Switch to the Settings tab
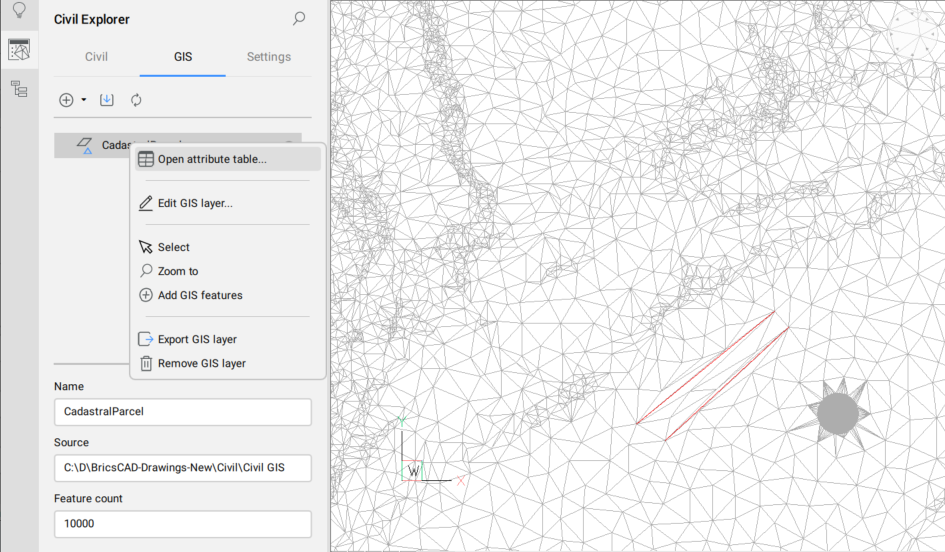The width and height of the screenshot is (945, 552). (x=268, y=57)
